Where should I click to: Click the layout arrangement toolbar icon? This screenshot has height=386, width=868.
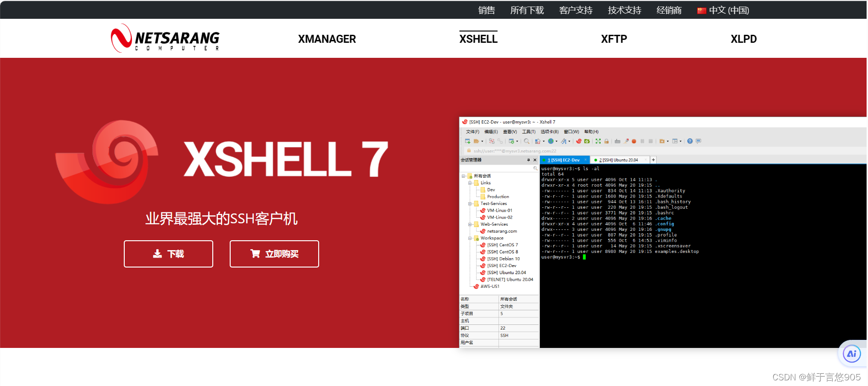pyautogui.click(x=675, y=141)
